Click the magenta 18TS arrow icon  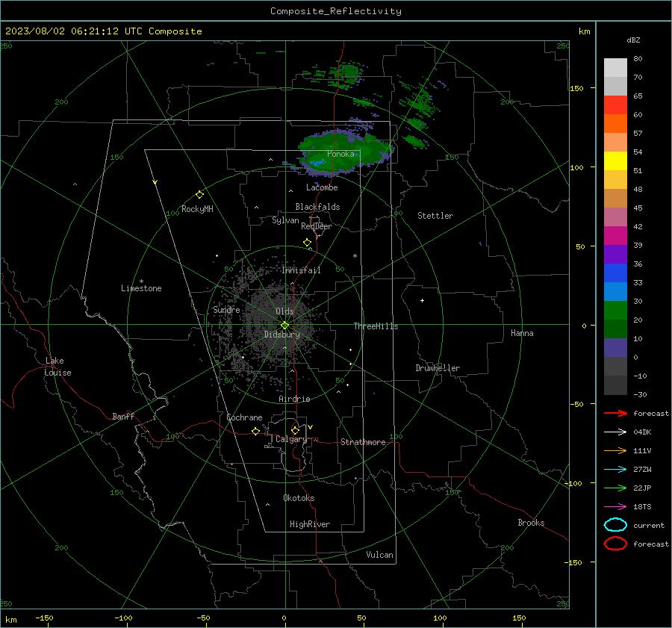click(x=615, y=507)
